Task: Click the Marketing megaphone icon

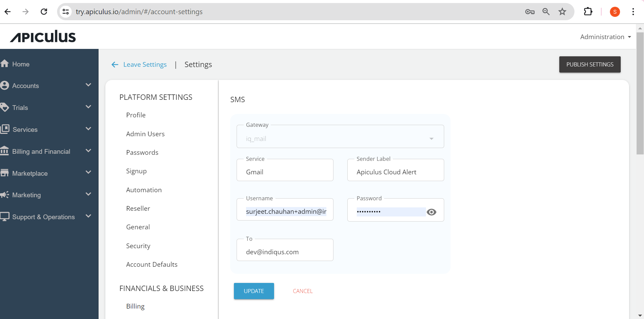Action: pos(5,195)
